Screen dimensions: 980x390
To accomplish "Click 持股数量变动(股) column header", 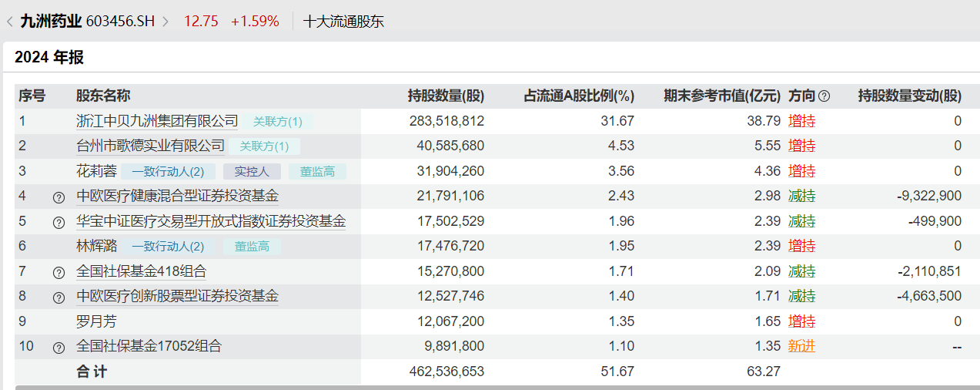I will pos(910,96).
